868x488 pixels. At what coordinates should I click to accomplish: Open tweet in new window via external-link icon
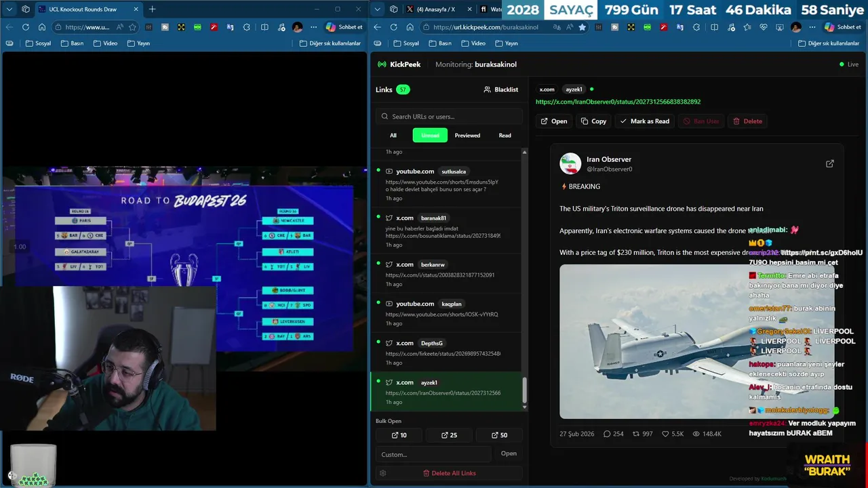(829, 163)
